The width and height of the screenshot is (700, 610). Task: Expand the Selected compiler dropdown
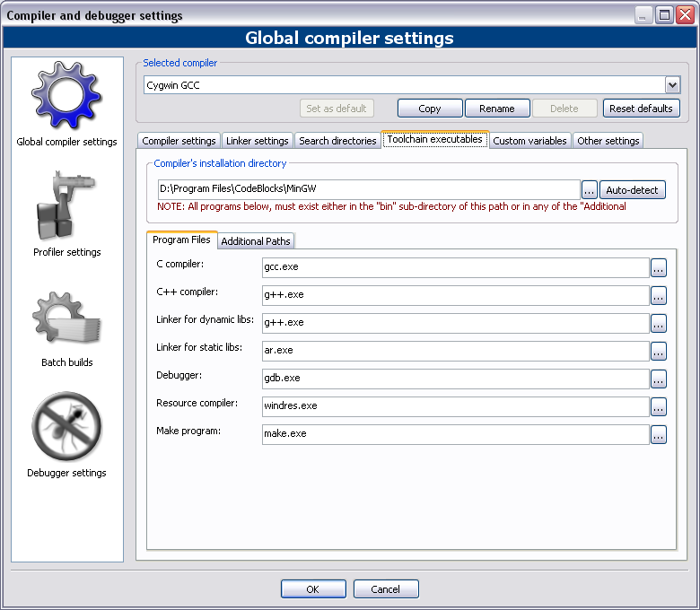click(x=671, y=84)
